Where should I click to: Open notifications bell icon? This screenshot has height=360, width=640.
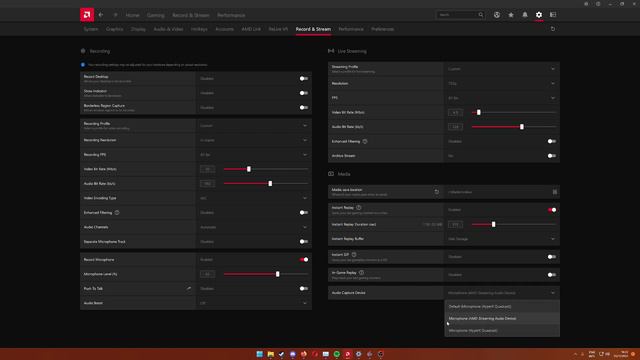click(x=525, y=15)
